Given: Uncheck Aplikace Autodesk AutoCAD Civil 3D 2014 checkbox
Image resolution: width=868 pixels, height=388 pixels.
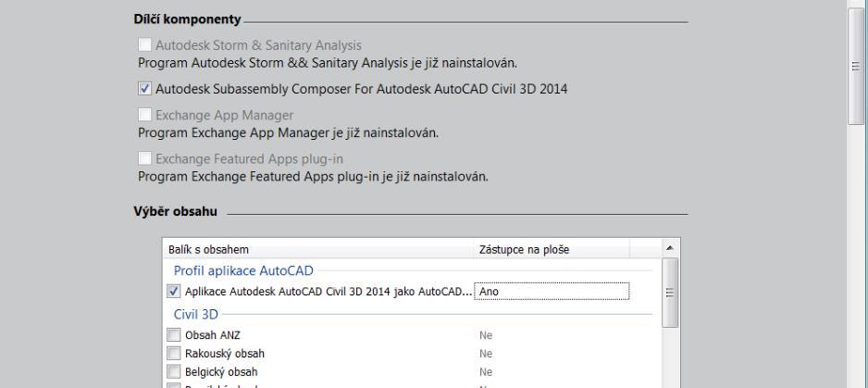Looking at the screenshot, I should tap(174, 291).
